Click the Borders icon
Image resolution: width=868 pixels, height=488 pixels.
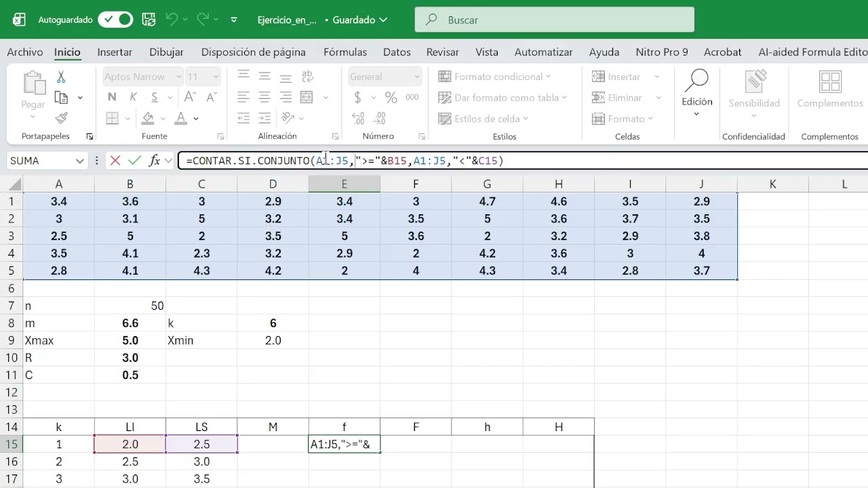pos(113,119)
